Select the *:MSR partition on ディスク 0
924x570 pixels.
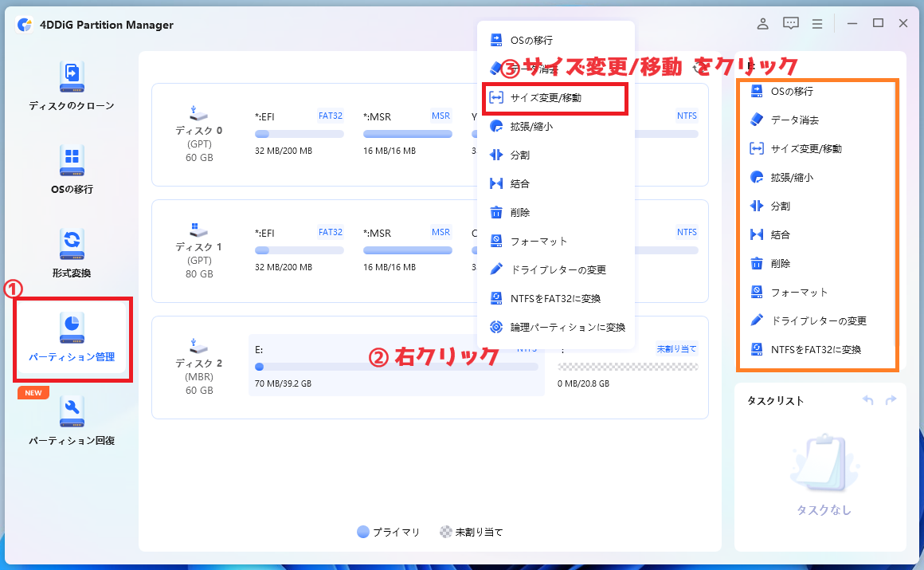(407, 133)
